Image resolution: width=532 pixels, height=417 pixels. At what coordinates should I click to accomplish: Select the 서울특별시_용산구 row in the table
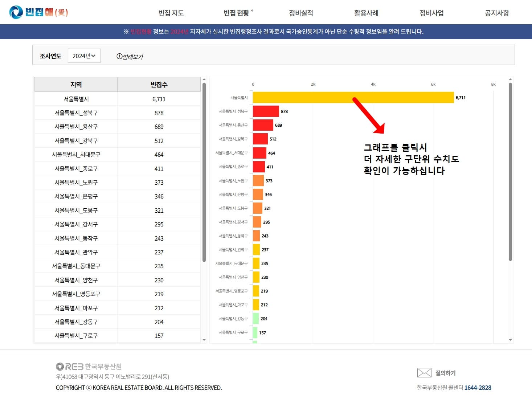(x=117, y=126)
